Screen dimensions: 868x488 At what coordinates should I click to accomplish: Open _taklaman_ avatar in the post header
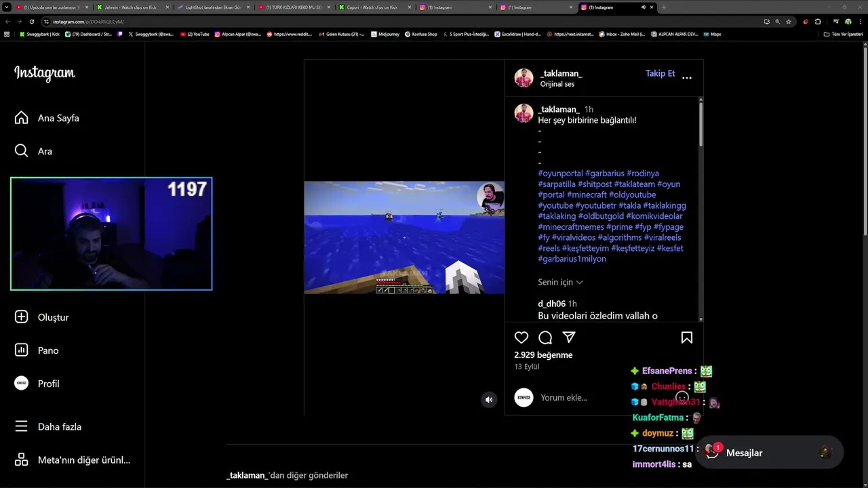pos(524,78)
